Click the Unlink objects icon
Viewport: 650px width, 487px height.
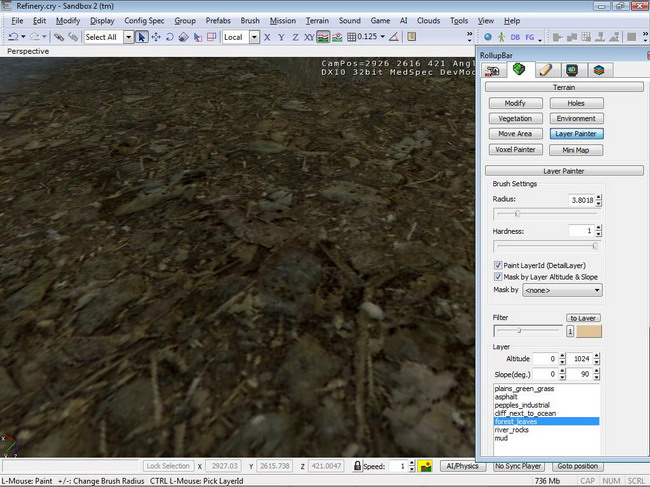[73, 37]
